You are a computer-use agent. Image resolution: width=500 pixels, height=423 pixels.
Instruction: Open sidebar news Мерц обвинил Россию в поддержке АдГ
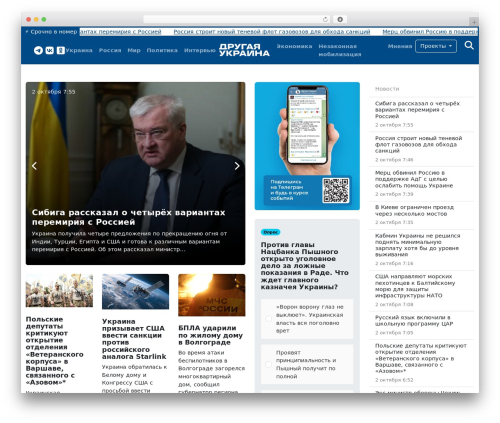414,179
